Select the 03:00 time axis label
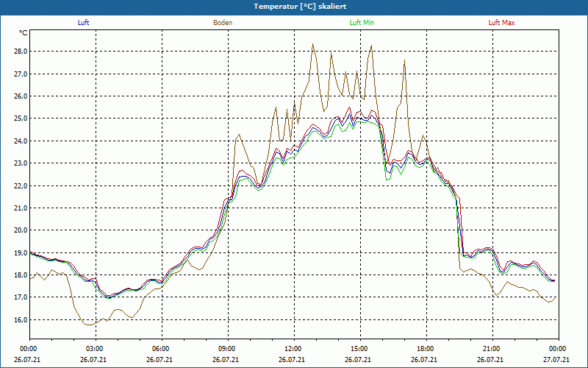Image resolution: width=588 pixels, height=368 pixels. [x=95, y=349]
